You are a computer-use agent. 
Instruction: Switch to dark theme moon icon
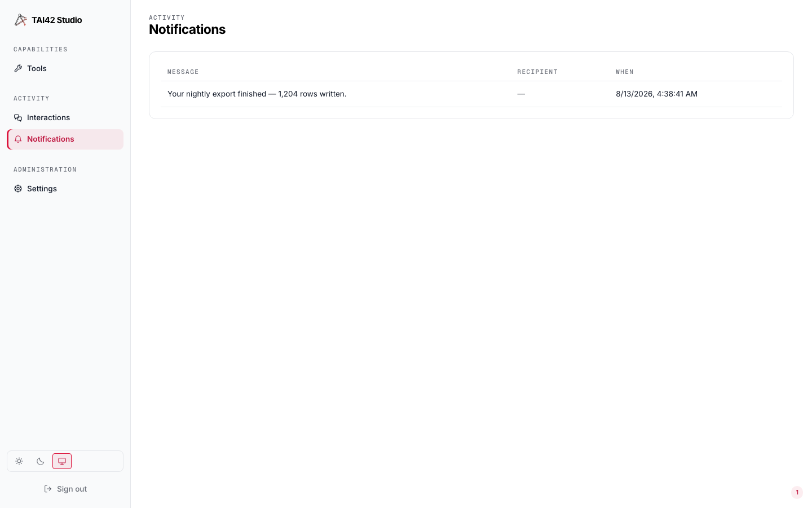[x=41, y=461]
